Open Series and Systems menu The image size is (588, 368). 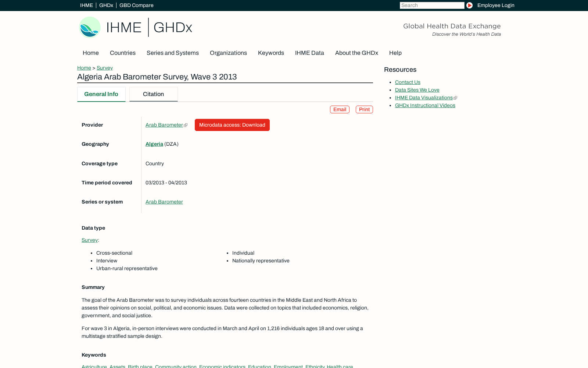pos(173,53)
